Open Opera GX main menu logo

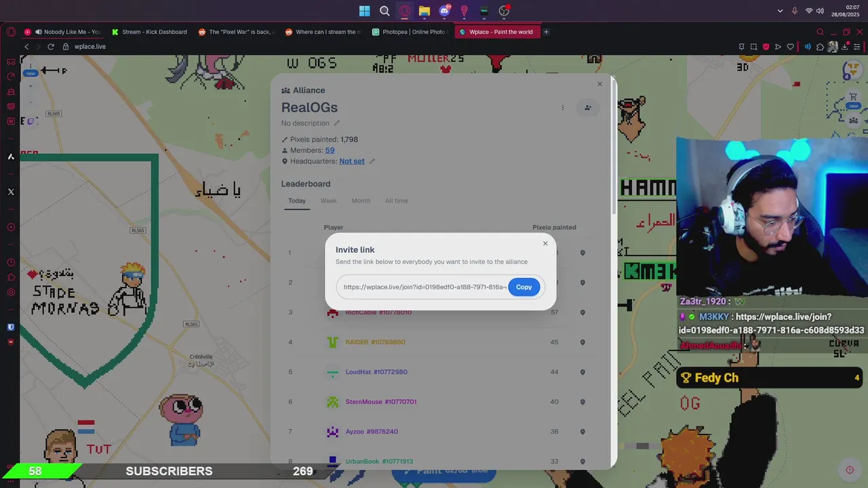pos(11,32)
